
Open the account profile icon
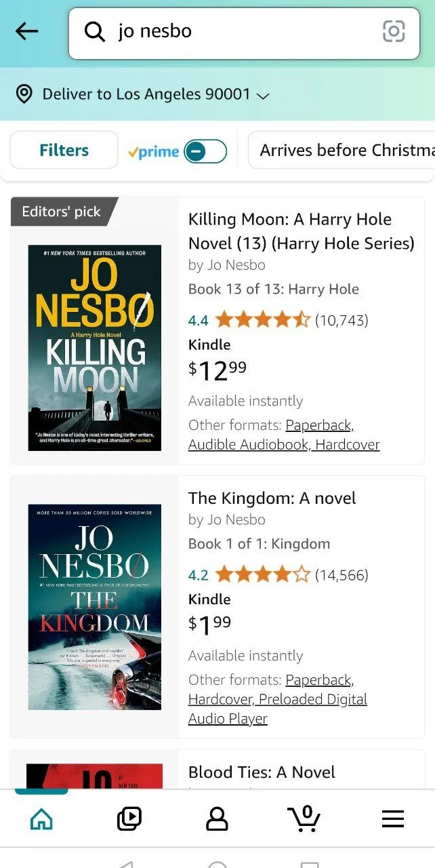point(217,819)
